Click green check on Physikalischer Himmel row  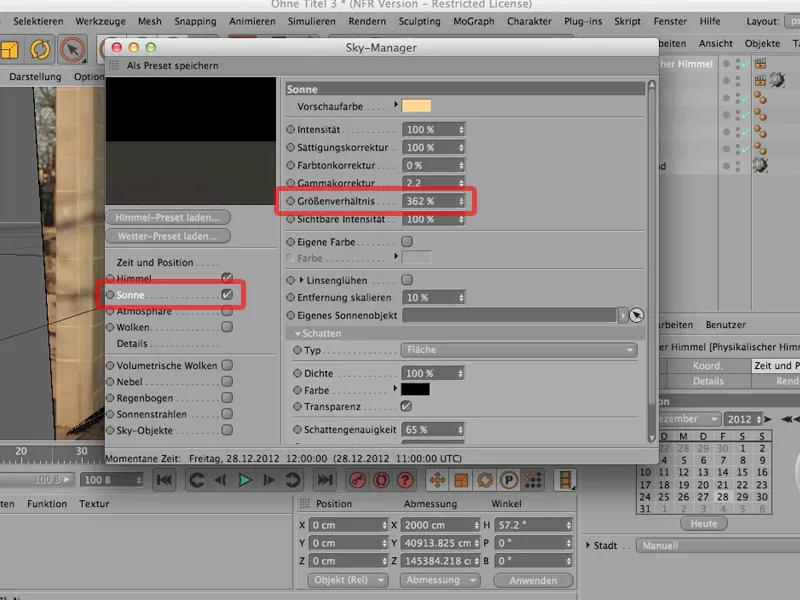coord(745,64)
